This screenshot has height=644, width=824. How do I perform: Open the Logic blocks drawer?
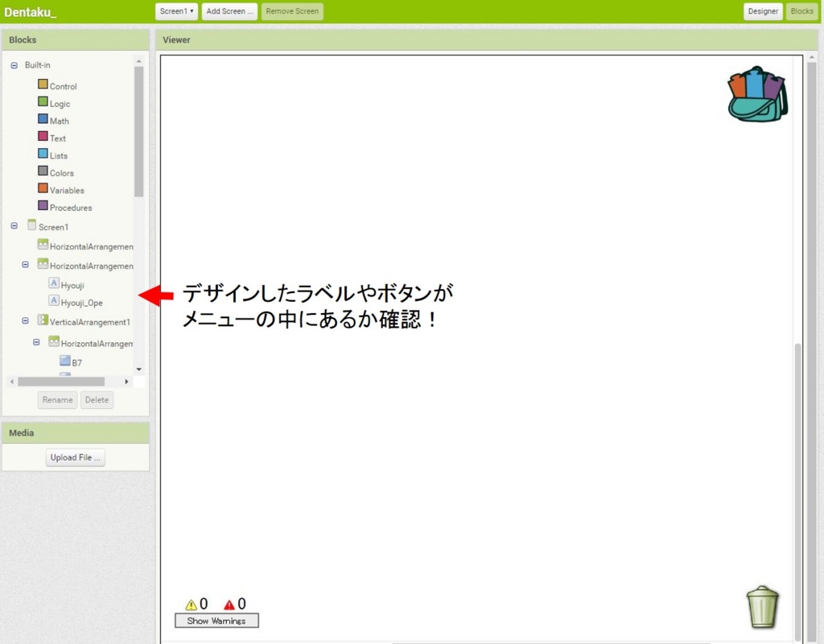coord(60,103)
